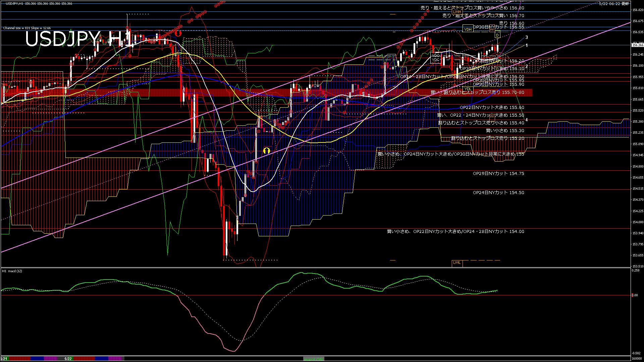Select the 買い小さめ 155.30 label
644x362 pixels.
click(x=505, y=131)
